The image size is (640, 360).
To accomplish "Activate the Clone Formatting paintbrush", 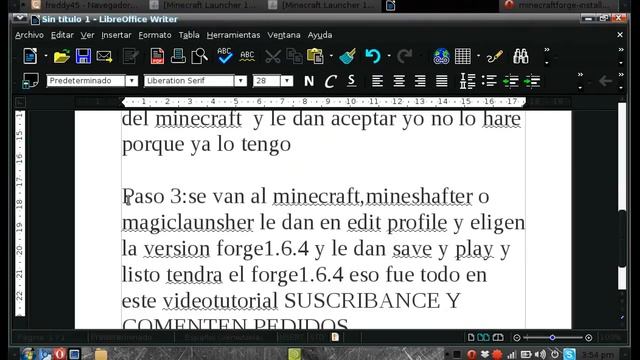I will pos(347,56).
